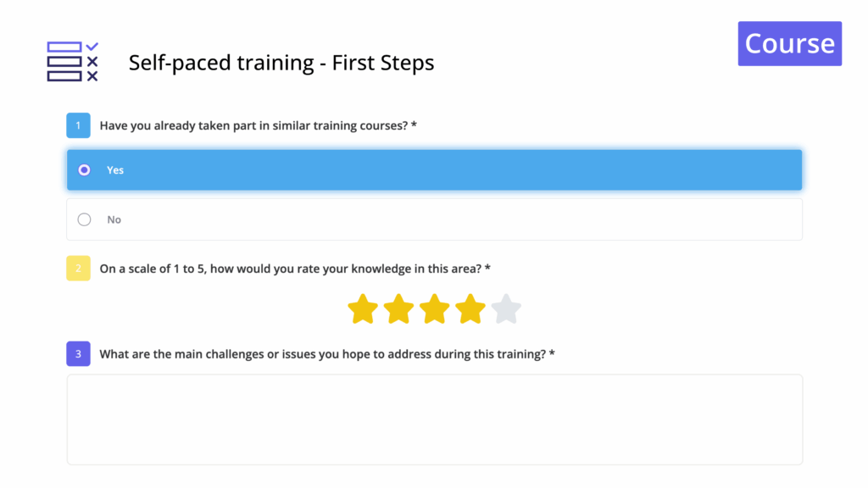The height and width of the screenshot is (488, 868).
Task: Focus the main challenges answer text box
Action: [434, 419]
